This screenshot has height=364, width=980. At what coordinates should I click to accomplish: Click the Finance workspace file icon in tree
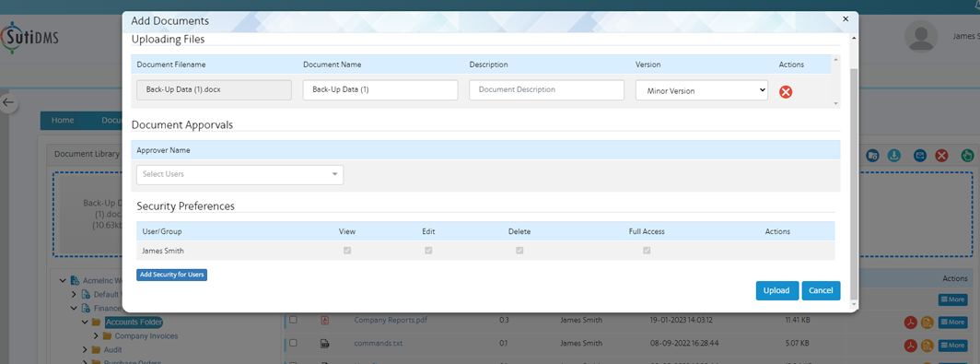(87, 308)
